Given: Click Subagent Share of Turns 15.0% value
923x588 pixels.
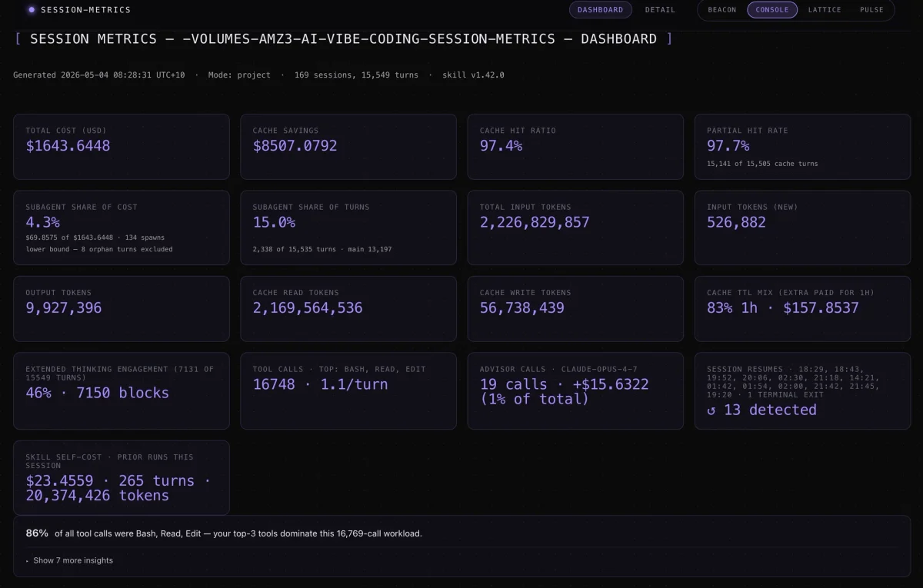Looking at the screenshot, I should point(274,222).
